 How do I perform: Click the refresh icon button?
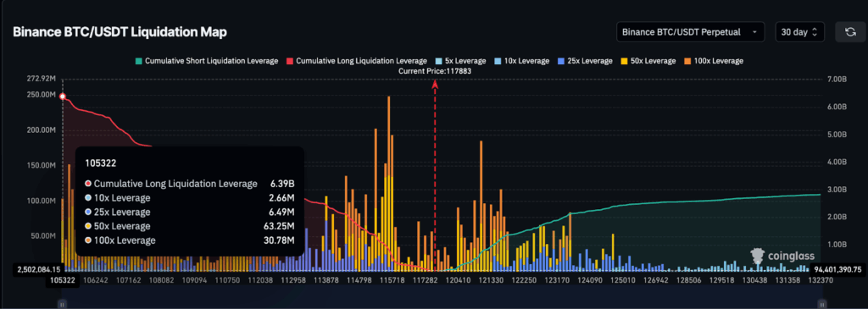(x=850, y=32)
